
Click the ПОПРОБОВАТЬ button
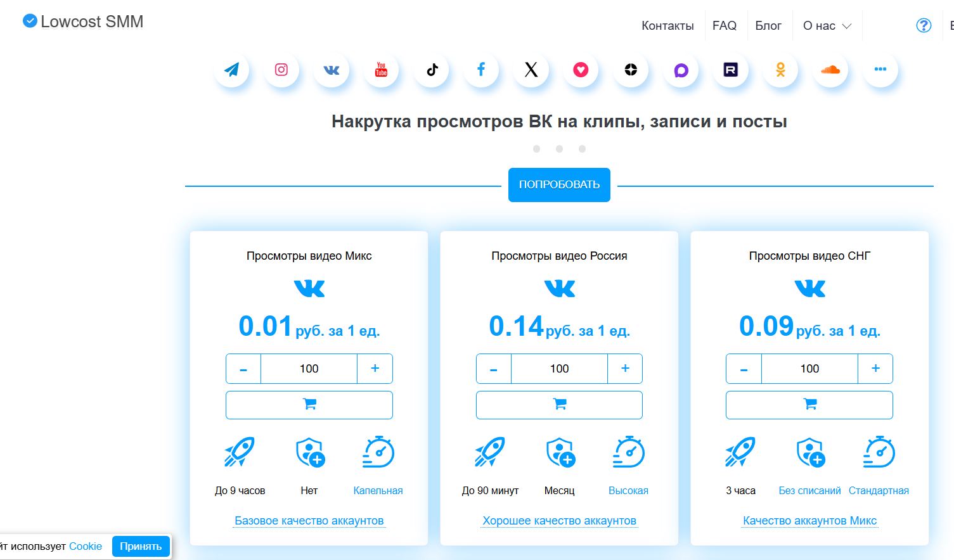558,184
